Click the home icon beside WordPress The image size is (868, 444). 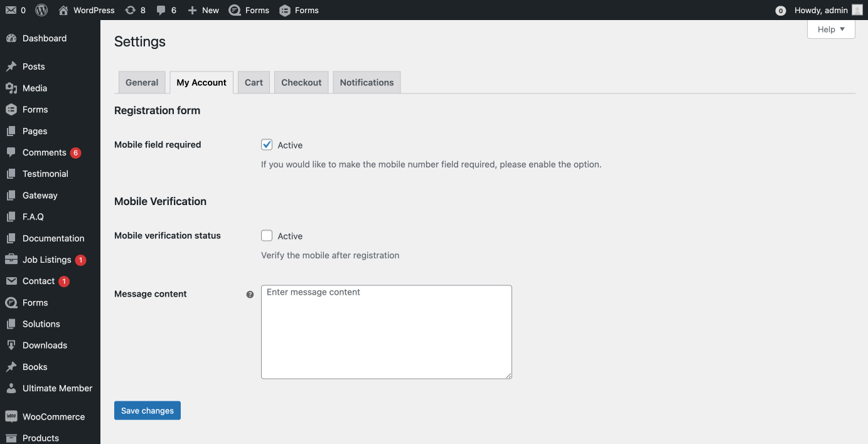point(63,10)
